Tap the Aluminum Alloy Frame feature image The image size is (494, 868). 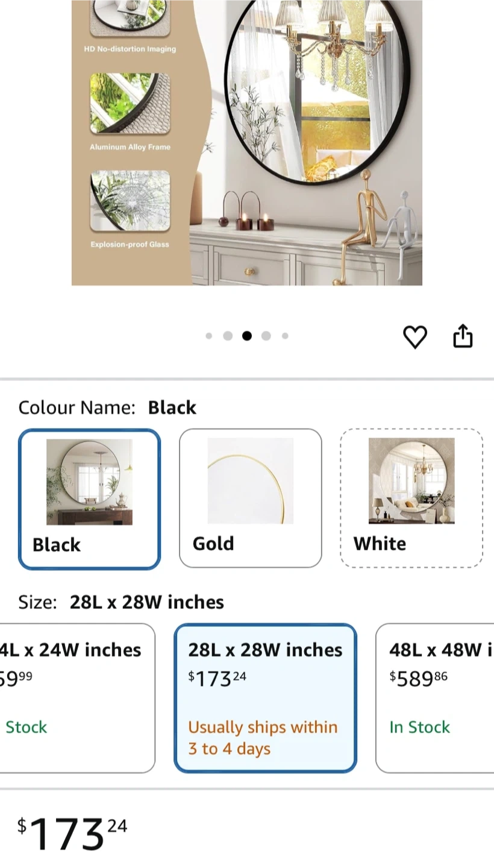click(x=130, y=104)
